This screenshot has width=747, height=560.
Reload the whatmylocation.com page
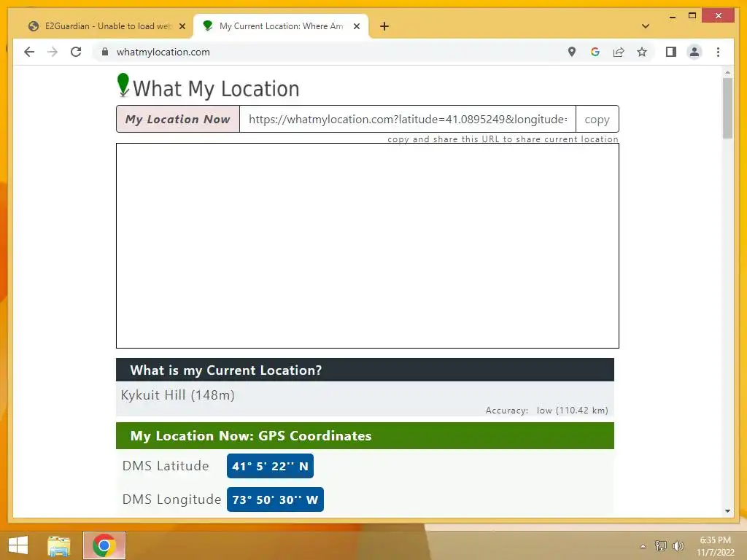76,52
